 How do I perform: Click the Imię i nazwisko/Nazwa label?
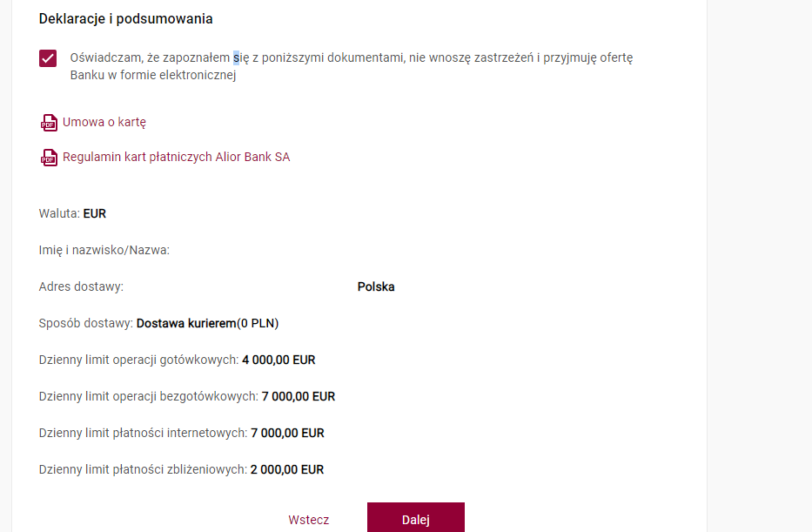coord(104,250)
